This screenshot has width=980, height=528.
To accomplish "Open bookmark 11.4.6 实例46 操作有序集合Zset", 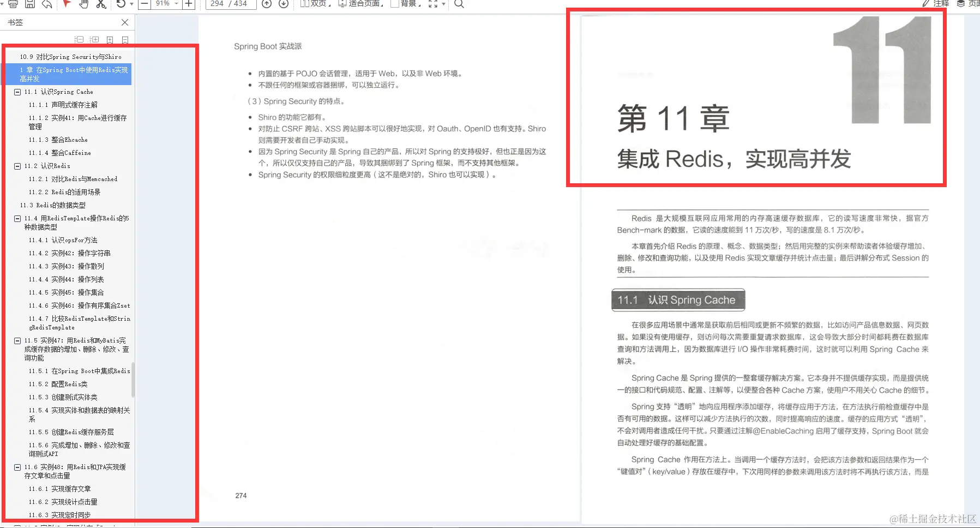I will click(x=80, y=305).
